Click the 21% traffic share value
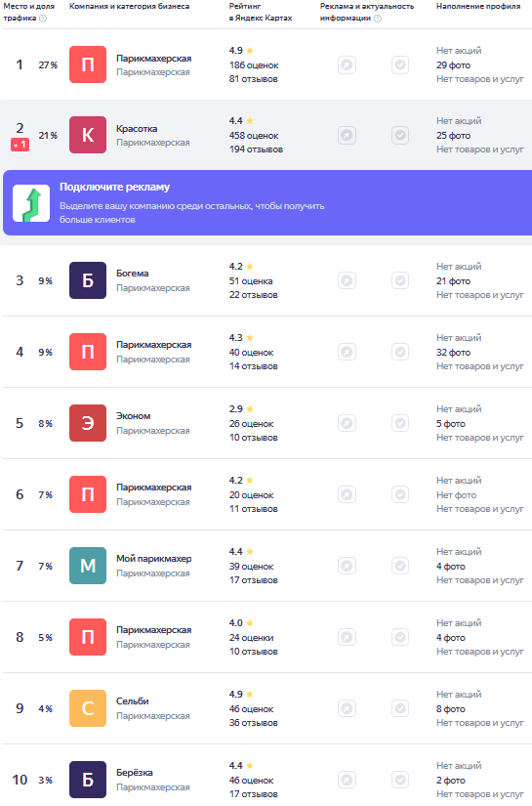 tap(48, 135)
